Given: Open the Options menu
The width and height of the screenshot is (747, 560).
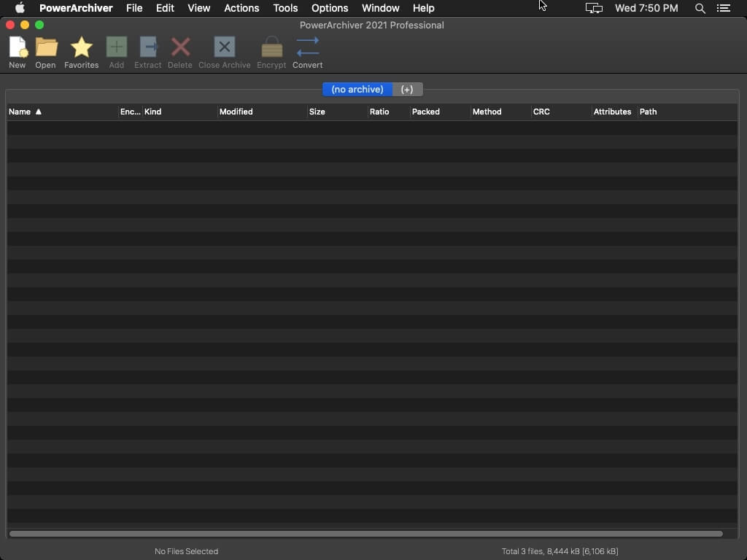Looking at the screenshot, I should 330,8.
